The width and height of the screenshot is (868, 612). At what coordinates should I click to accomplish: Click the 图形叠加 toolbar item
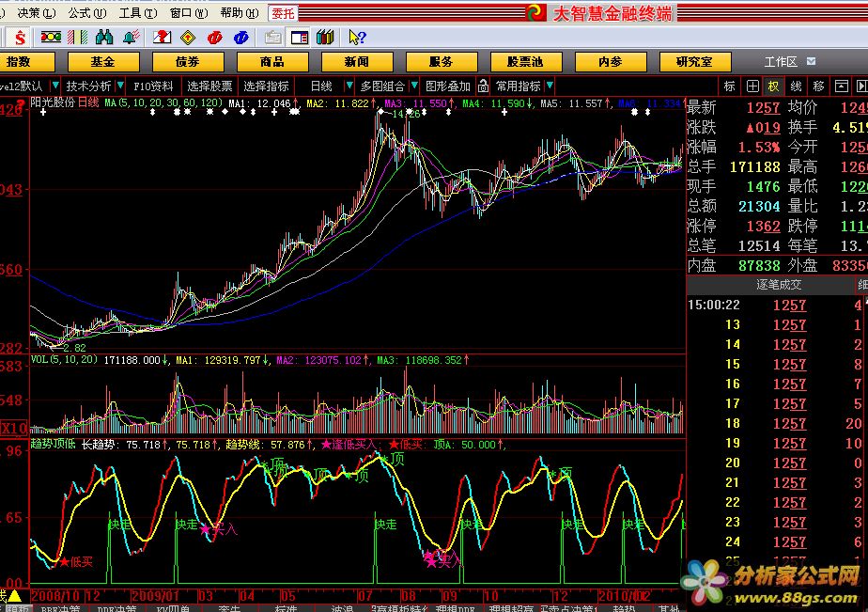448,86
